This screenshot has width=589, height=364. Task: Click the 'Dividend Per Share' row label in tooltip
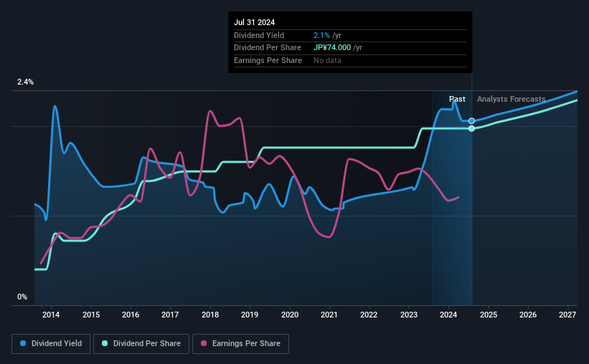(x=268, y=48)
